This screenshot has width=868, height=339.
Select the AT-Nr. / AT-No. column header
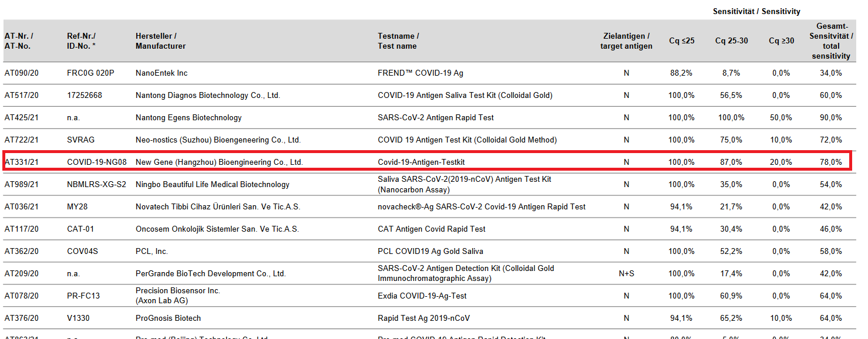pyautogui.click(x=19, y=41)
